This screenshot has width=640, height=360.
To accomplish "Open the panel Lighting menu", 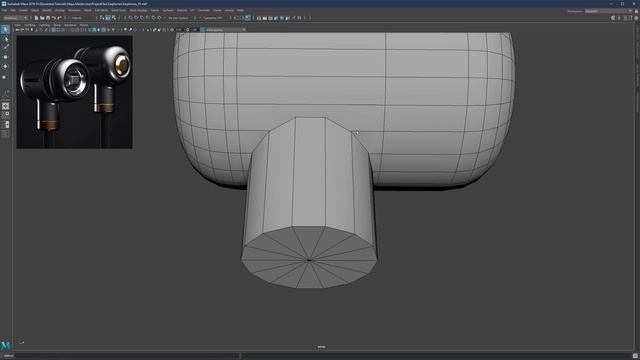I will pyautogui.click(x=44, y=25).
